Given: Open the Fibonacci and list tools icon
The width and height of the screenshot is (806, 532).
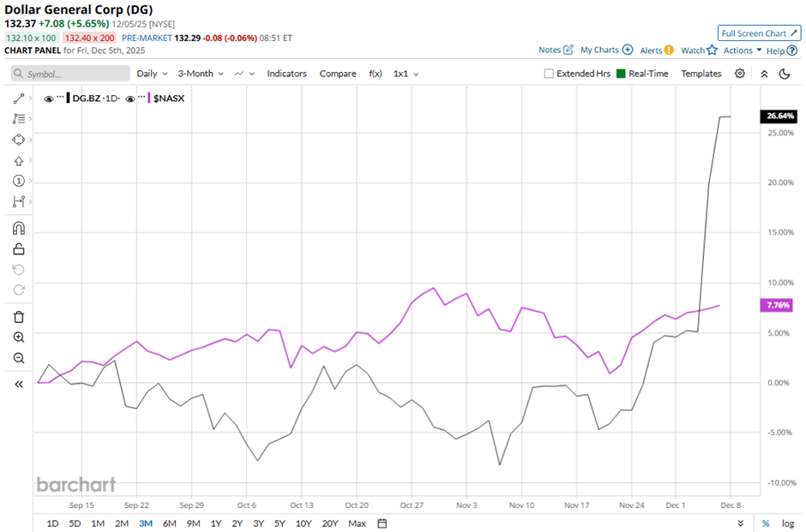Looking at the screenshot, I should (19, 118).
